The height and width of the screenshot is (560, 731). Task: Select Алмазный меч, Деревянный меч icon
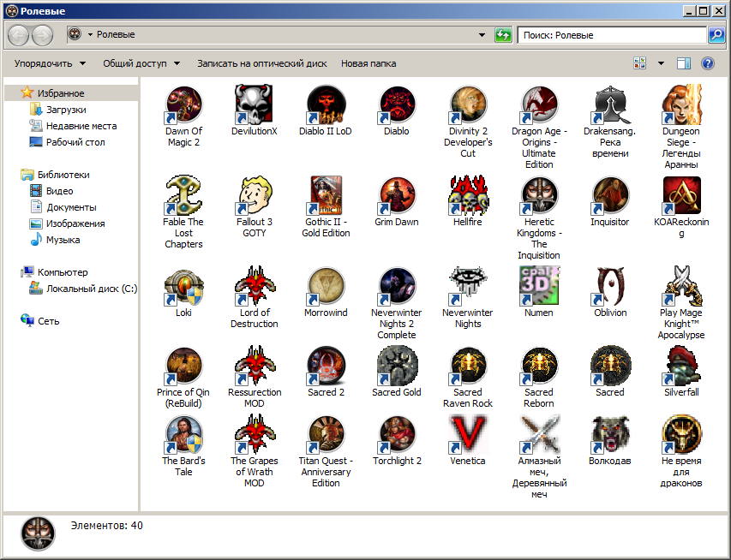[539, 434]
